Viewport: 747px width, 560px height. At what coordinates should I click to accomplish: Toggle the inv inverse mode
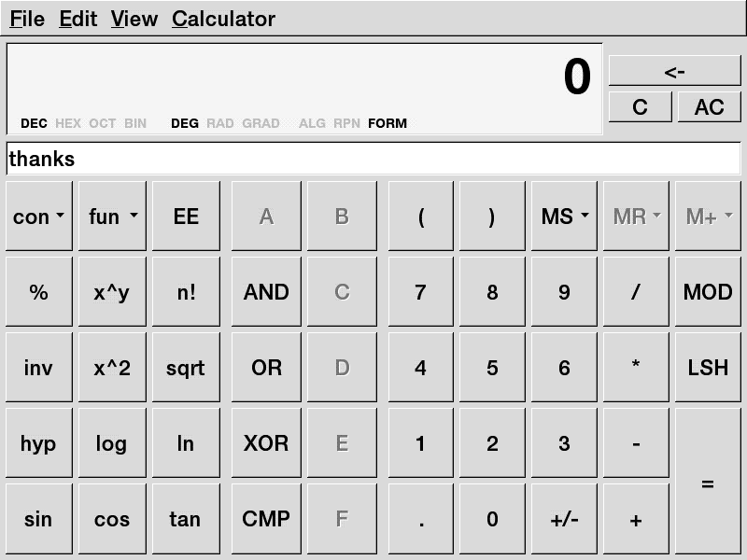click(38, 368)
